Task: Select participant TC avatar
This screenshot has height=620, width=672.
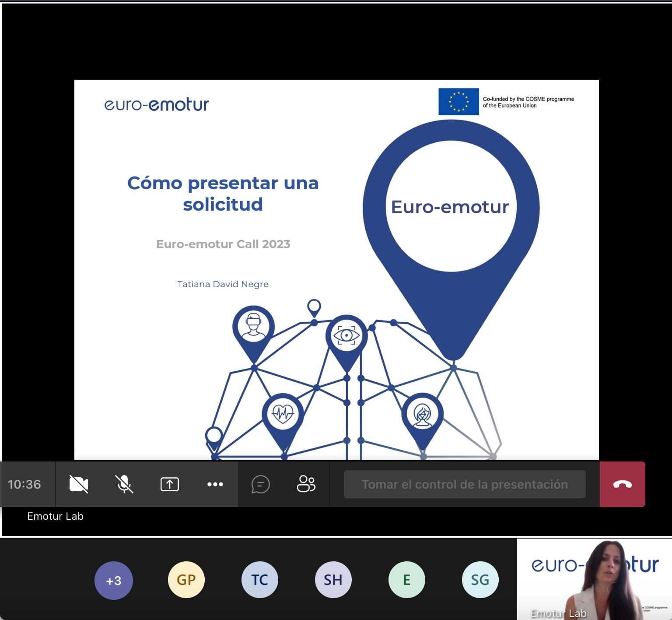Action: point(260,580)
